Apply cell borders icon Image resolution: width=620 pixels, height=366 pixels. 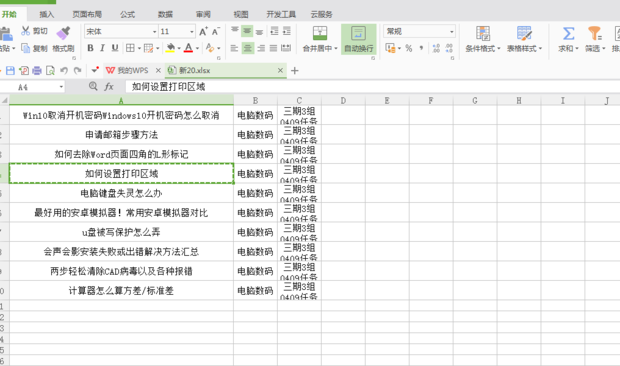130,48
